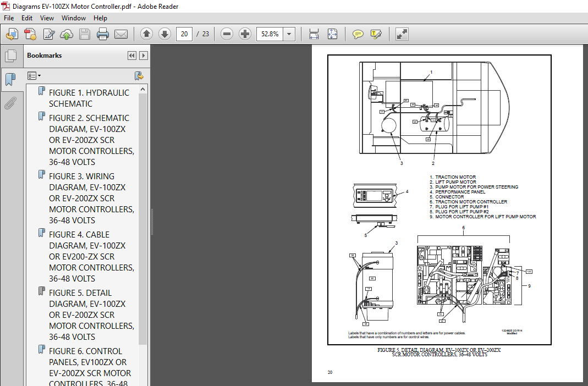Click the edit document icon
This screenshot has height=386, width=588.
[48, 34]
